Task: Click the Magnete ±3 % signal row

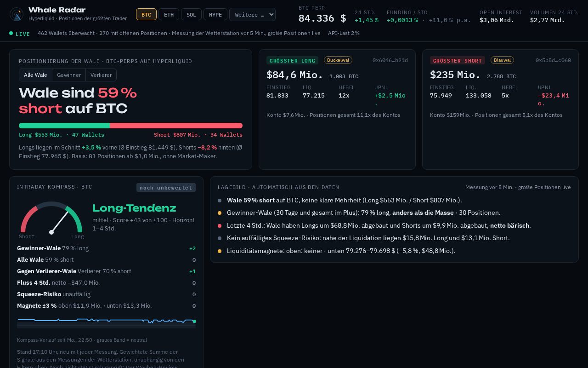Action: 106,306
